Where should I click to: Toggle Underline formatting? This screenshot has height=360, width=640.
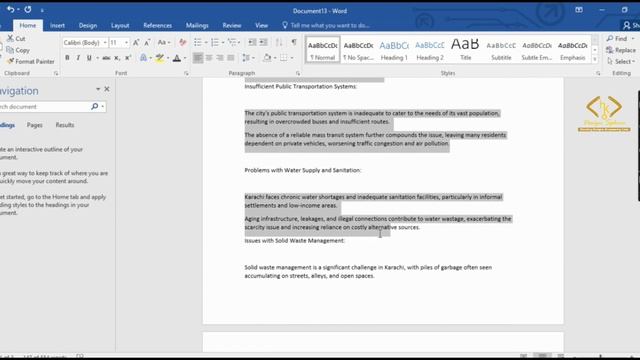89,58
